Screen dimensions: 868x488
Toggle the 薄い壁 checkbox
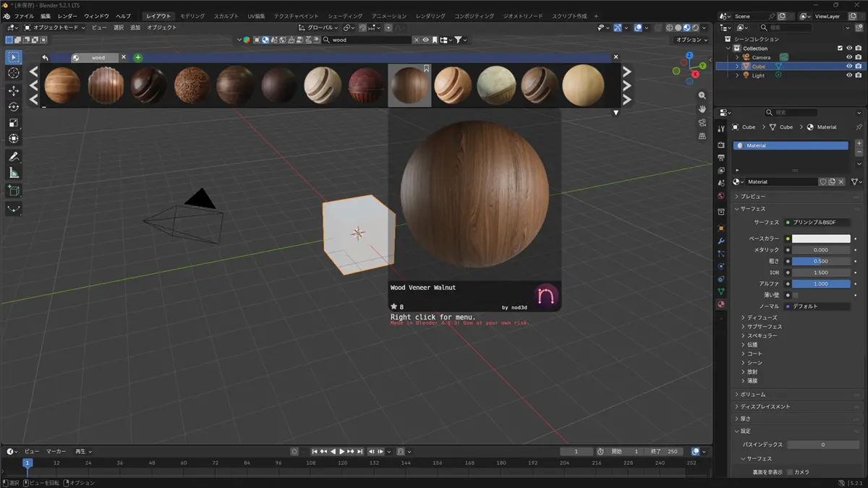(795, 295)
